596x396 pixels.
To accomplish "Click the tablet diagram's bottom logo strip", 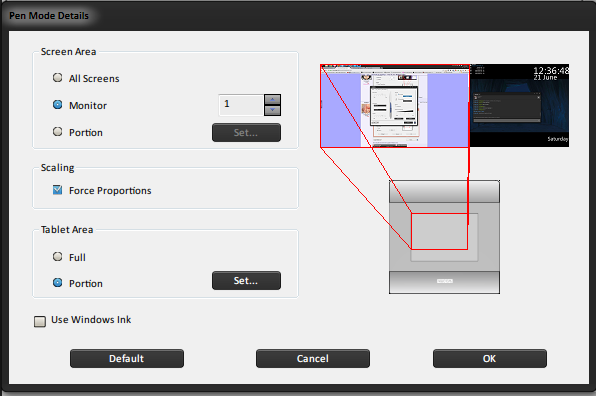I will [444, 282].
